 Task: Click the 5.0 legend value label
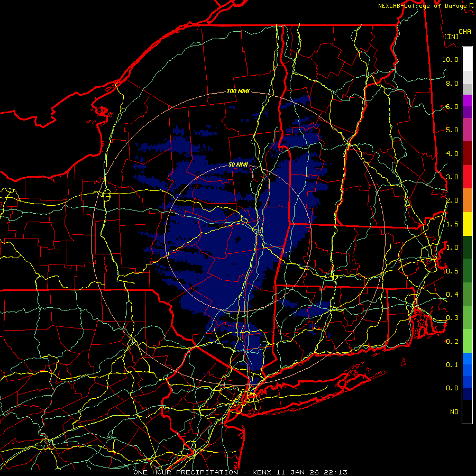click(452, 130)
